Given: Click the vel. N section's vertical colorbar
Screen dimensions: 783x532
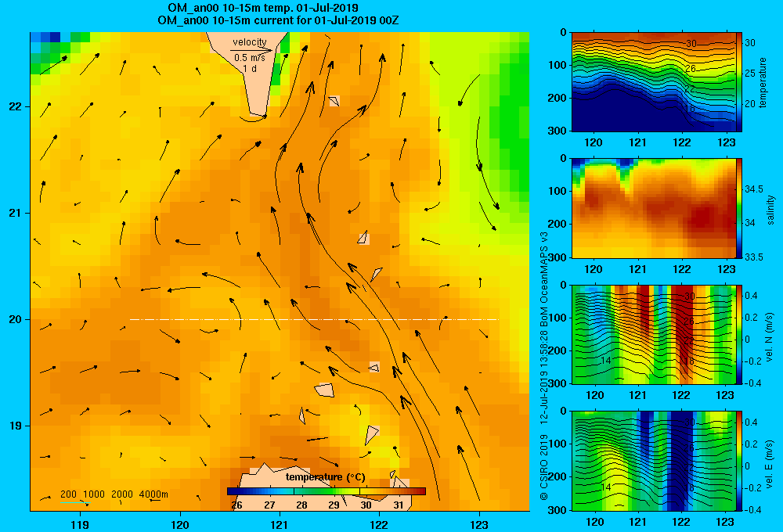Looking at the screenshot, I should pos(739,334).
